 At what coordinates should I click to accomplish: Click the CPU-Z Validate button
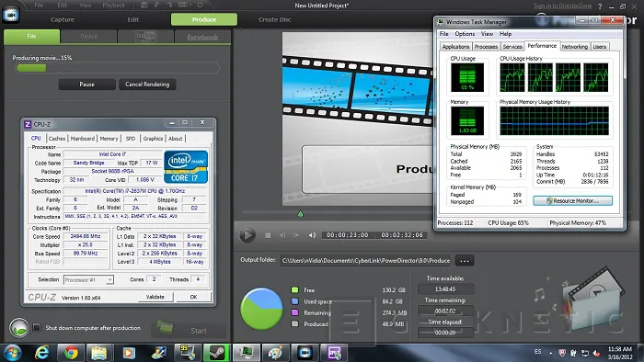155,297
